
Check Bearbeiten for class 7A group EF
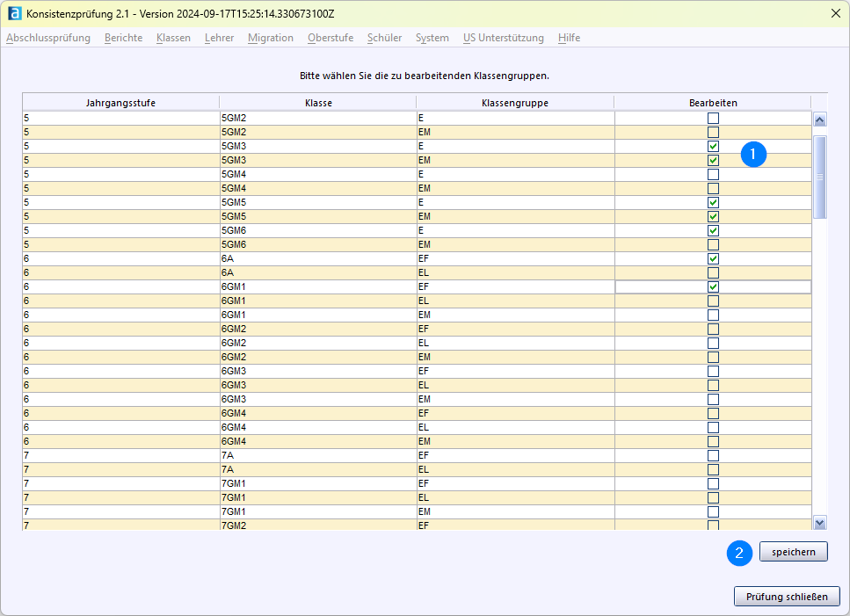pos(714,456)
